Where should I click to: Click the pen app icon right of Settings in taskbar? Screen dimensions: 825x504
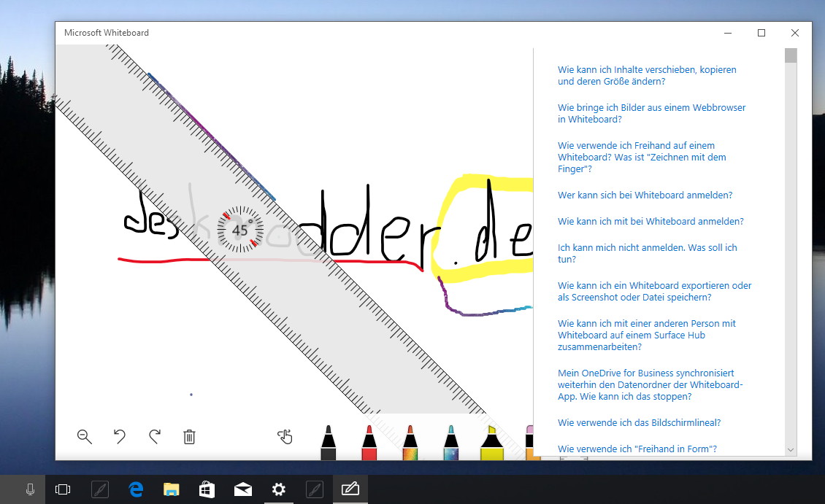(x=315, y=489)
